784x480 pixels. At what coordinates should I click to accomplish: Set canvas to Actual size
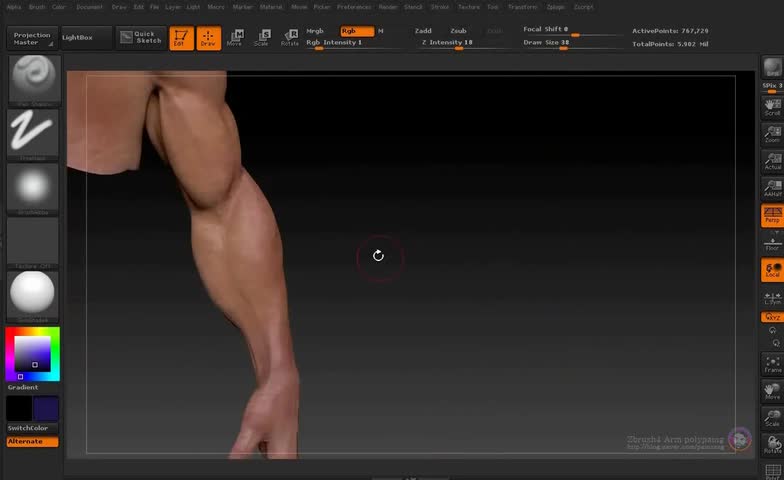coord(772,162)
